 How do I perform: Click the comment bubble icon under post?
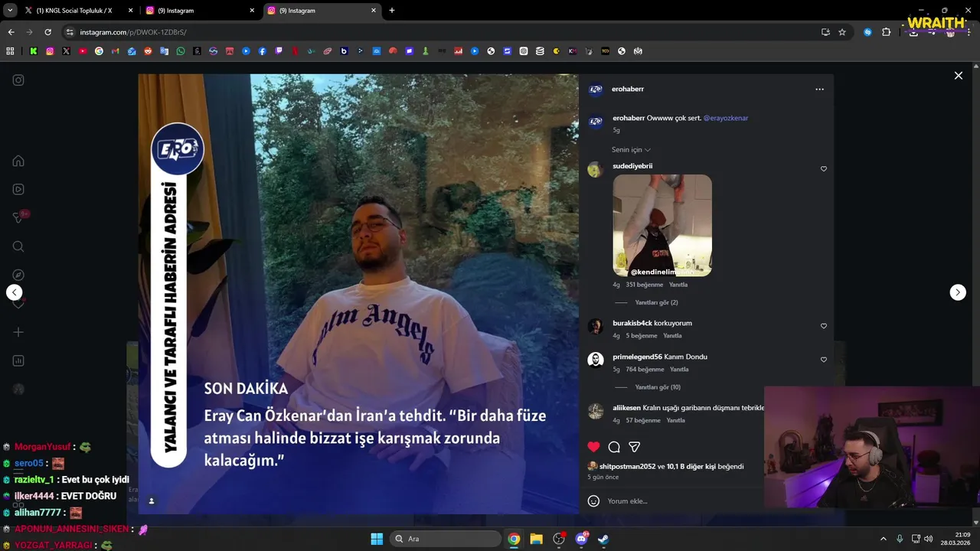614,447
